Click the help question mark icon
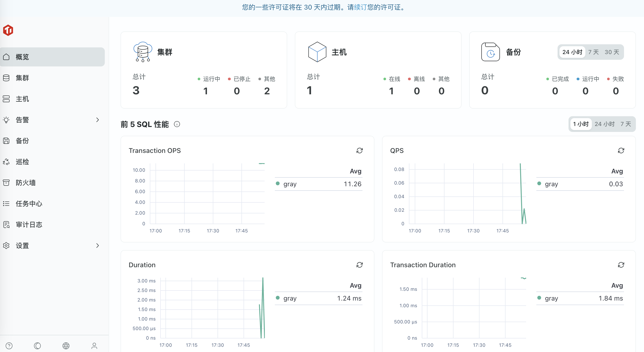This screenshot has height=352, width=644. (9, 346)
